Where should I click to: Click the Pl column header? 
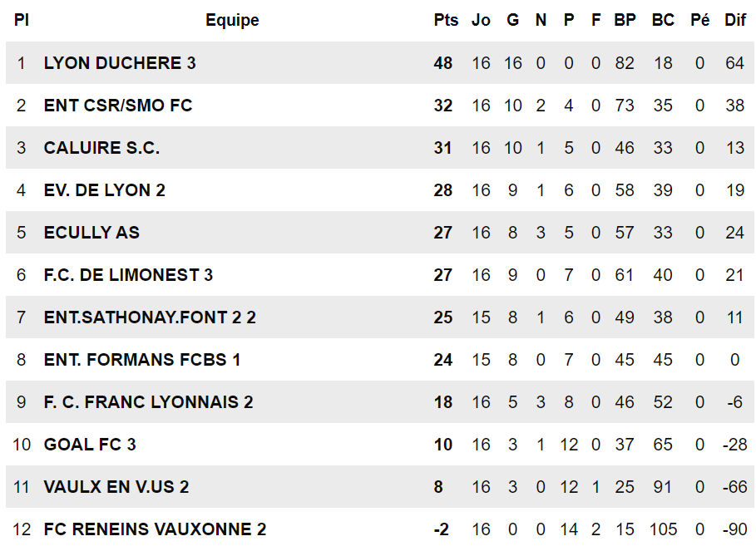point(22,20)
